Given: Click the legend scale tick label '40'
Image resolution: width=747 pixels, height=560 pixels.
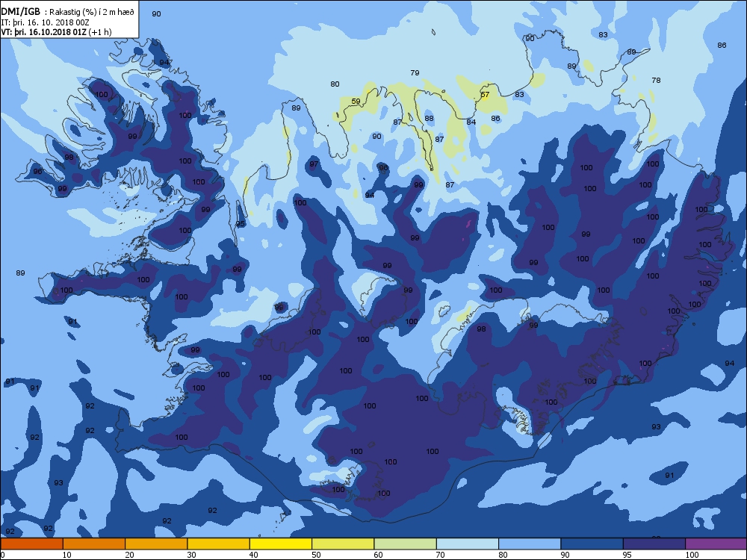Looking at the screenshot, I should pos(254,555).
